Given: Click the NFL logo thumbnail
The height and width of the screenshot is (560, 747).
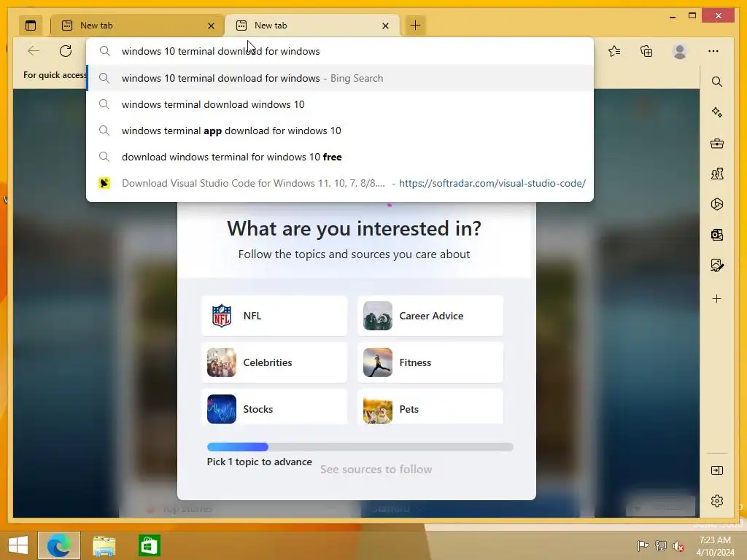Looking at the screenshot, I should (x=222, y=316).
